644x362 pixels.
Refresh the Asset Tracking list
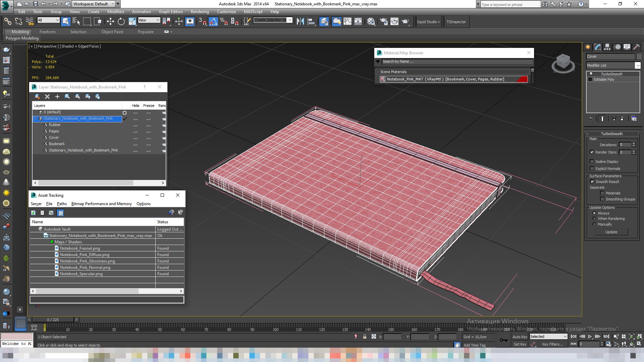pyautogui.click(x=34, y=213)
